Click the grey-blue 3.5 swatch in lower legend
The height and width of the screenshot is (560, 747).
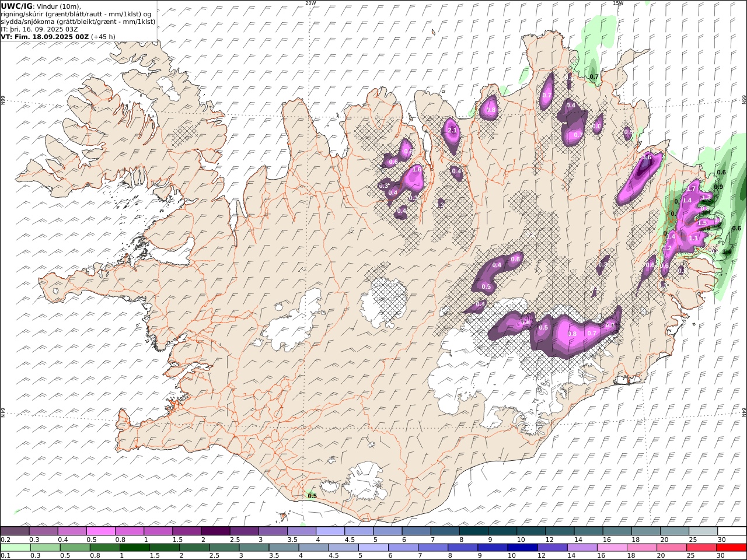[284, 548]
